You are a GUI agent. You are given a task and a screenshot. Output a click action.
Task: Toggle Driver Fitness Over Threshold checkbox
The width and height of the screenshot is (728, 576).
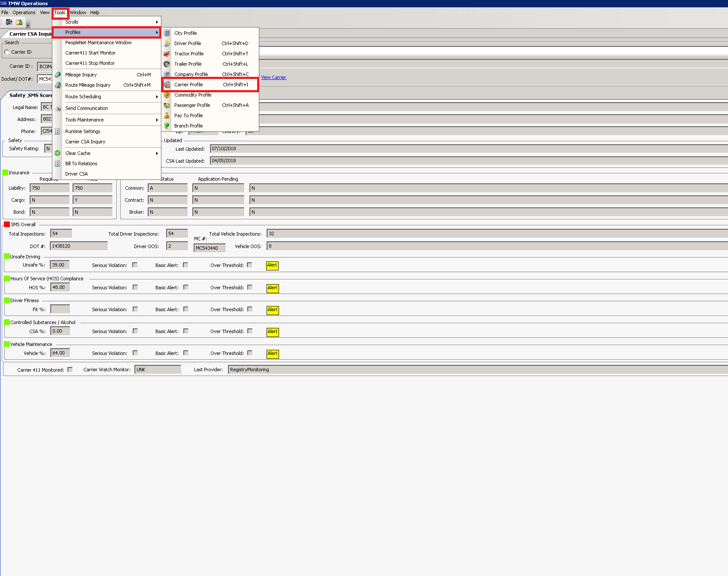pos(250,309)
